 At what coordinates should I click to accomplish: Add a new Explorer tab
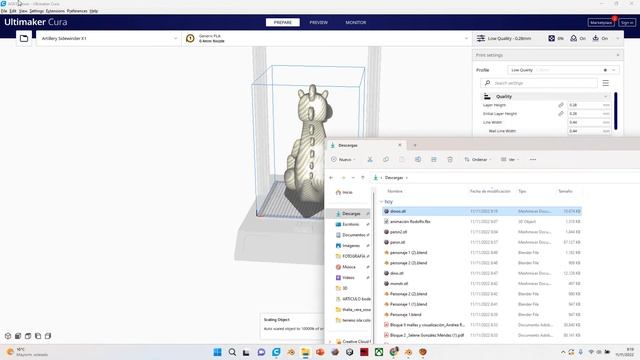(x=415, y=145)
